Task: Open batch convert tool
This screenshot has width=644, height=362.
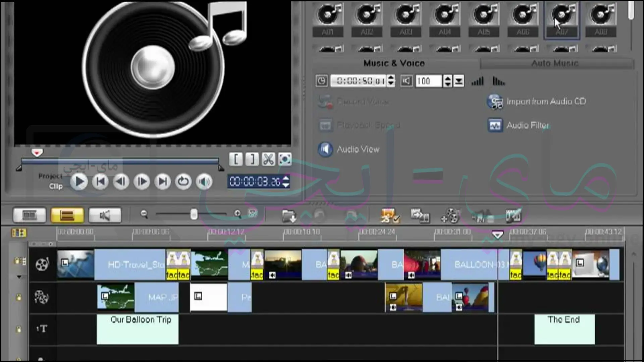Action: pyautogui.click(x=420, y=216)
